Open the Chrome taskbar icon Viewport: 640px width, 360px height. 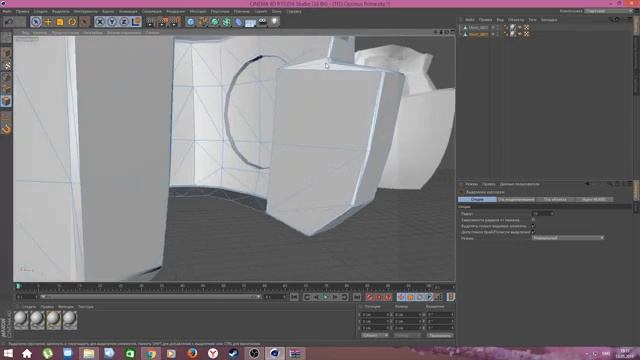pos(151,353)
